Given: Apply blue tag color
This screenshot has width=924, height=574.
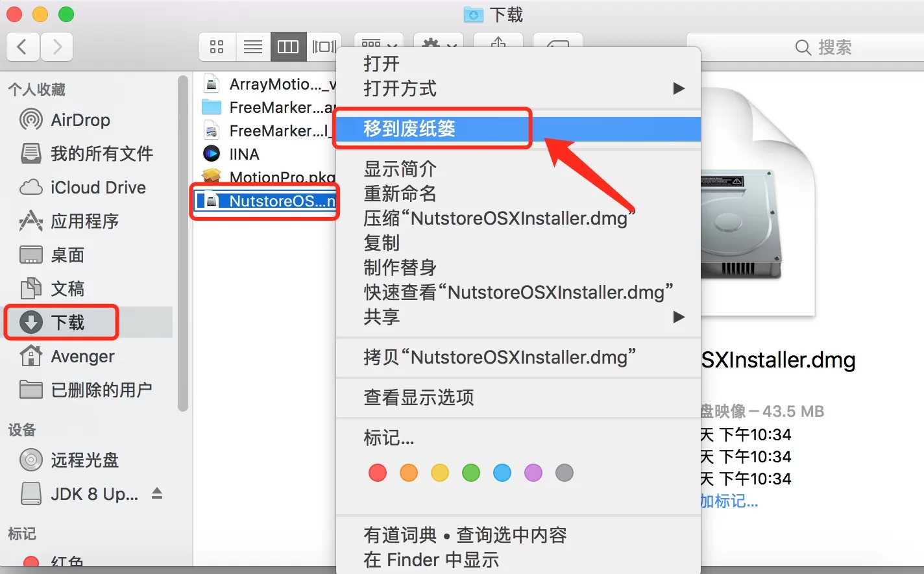Looking at the screenshot, I should (502, 473).
